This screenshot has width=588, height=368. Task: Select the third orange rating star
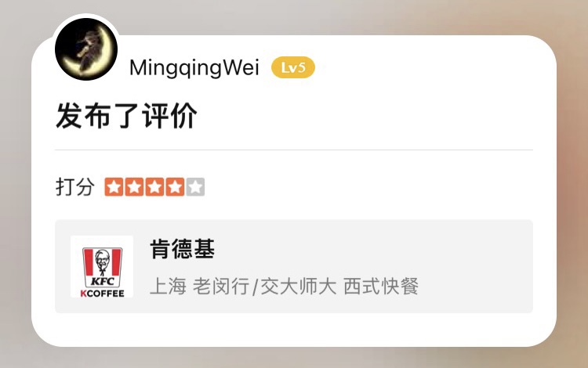point(154,187)
